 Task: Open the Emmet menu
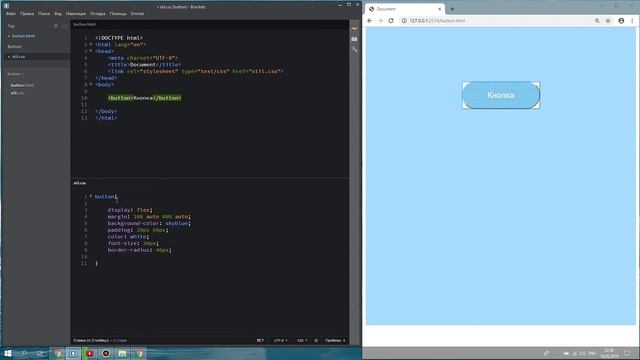[x=137, y=13]
